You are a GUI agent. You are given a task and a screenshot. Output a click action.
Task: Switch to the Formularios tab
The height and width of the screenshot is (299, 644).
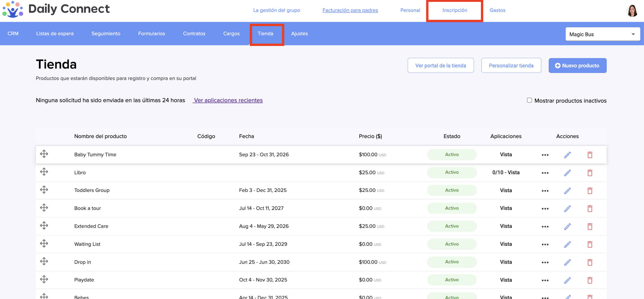point(151,34)
